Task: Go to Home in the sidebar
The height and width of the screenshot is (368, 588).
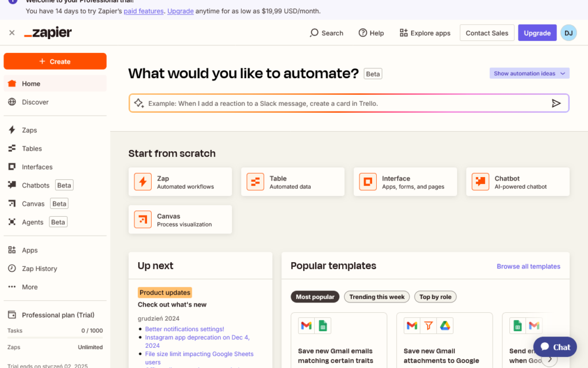Action: tap(55, 83)
